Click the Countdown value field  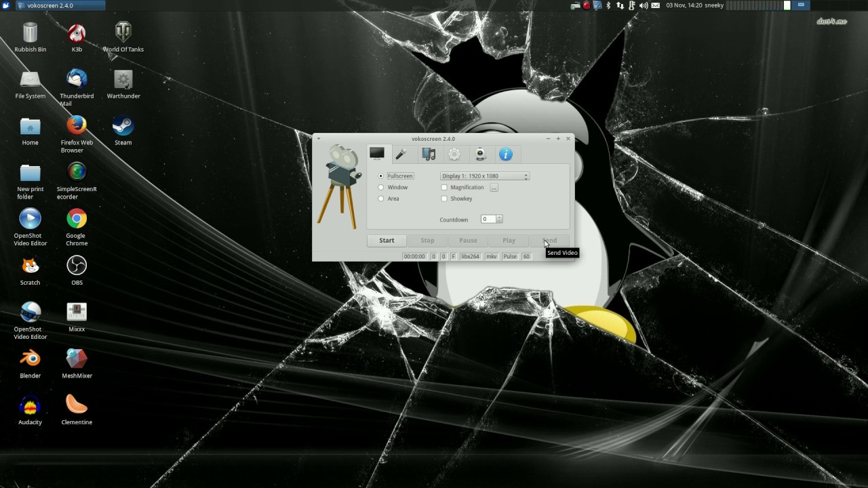[488, 219]
